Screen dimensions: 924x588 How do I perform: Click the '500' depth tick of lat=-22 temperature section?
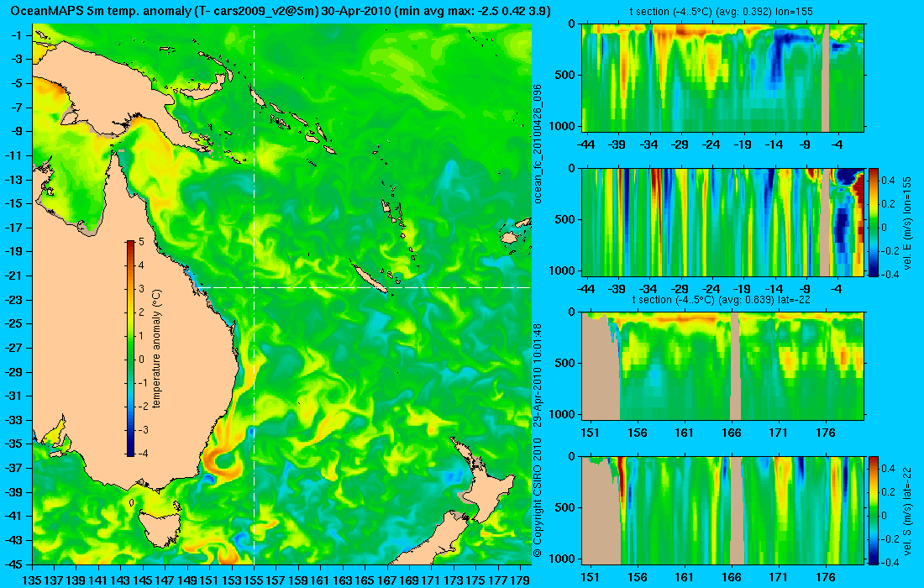[x=566, y=363]
